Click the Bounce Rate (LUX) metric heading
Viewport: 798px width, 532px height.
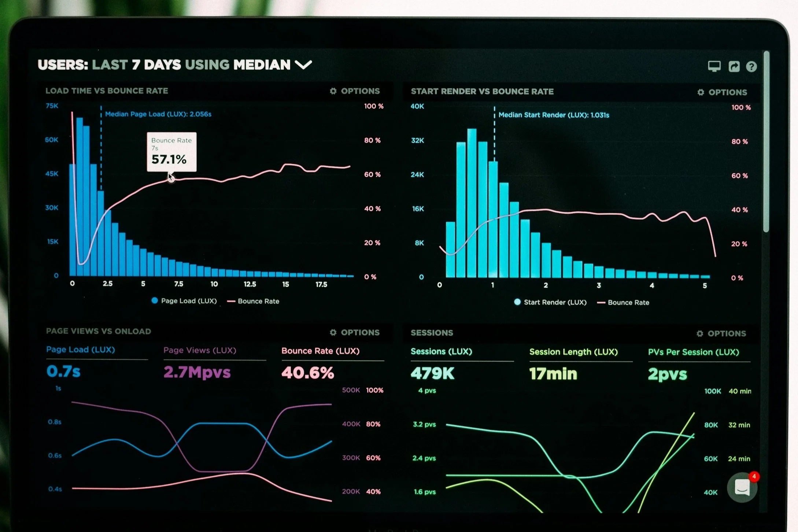320,351
